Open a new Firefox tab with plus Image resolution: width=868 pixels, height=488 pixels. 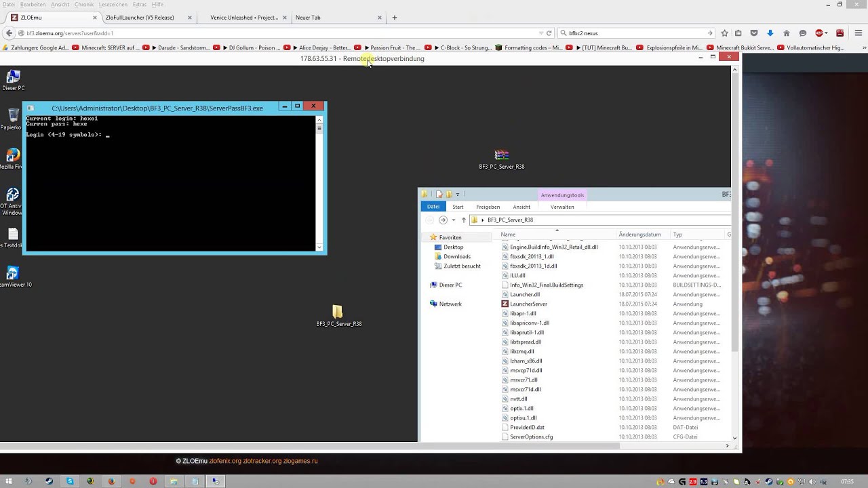(395, 18)
